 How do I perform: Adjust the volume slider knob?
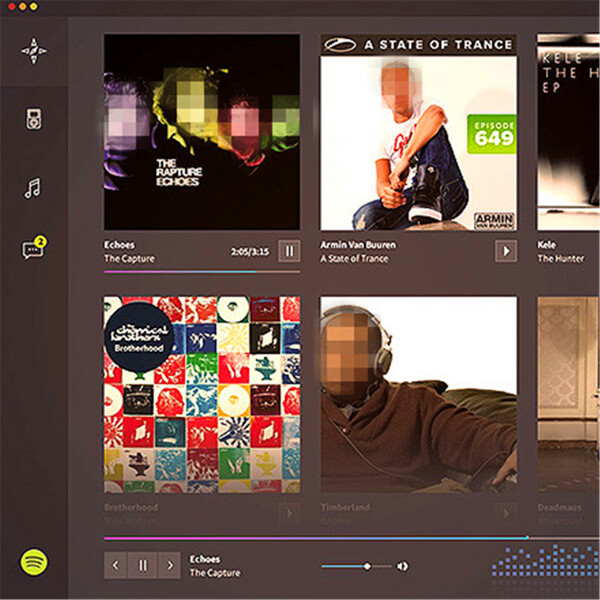click(367, 566)
